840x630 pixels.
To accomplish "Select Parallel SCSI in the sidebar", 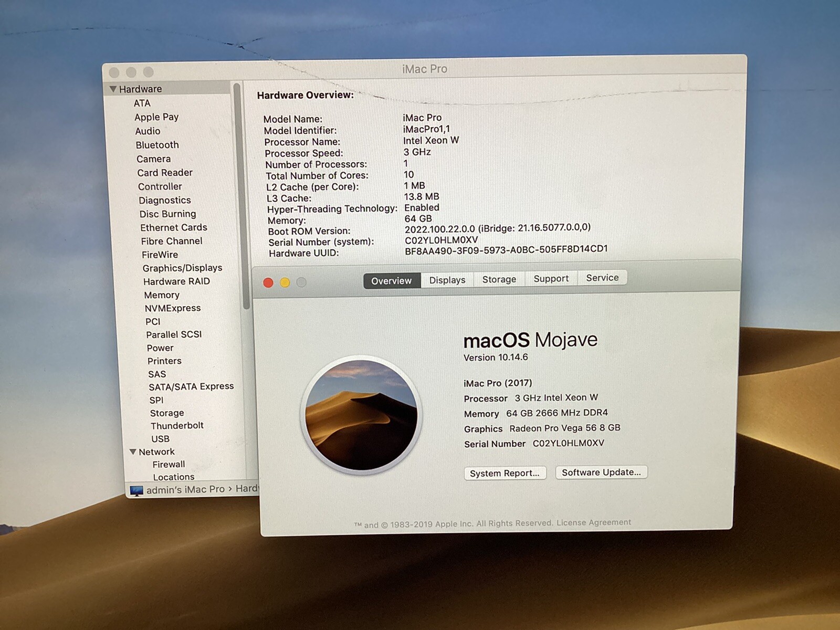I will pos(174,334).
